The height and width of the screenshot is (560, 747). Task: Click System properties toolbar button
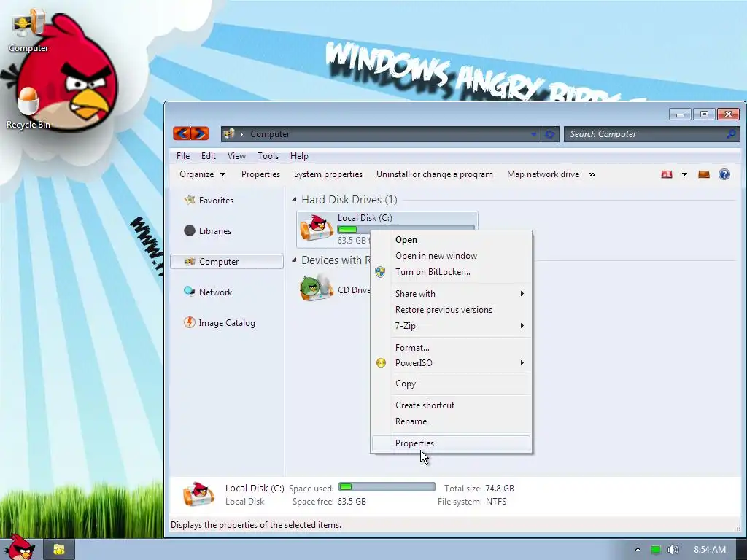(x=328, y=174)
